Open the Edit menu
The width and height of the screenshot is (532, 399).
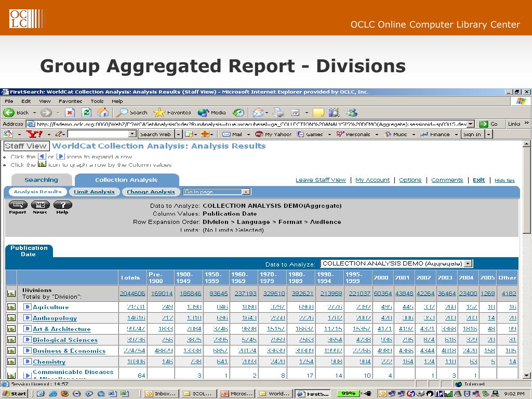point(26,101)
